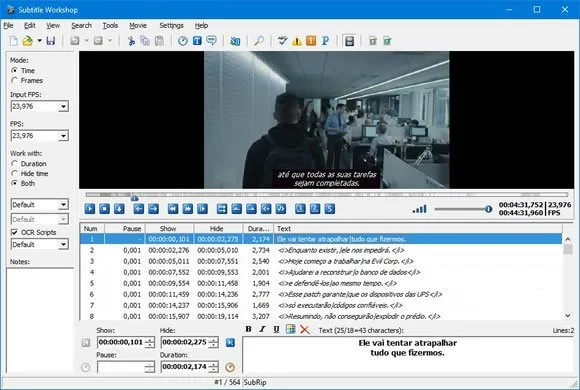Click the S button in player controls
580x390 pixels.
click(330, 209)
